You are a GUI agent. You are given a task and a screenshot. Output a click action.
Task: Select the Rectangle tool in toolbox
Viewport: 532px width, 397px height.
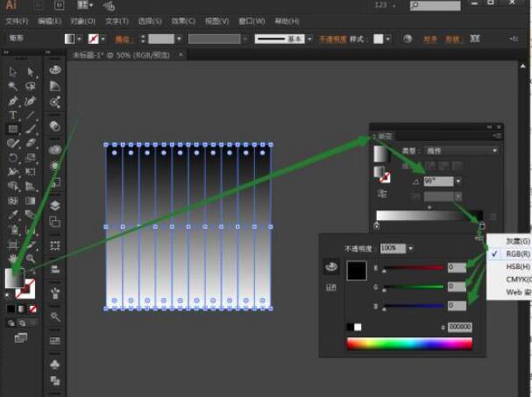click(x=13, y=130)
